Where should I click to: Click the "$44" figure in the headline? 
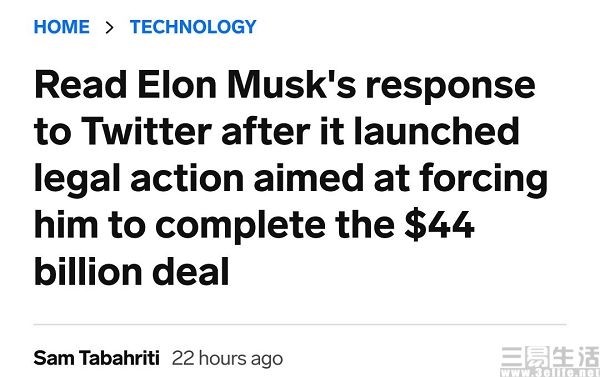(440, 225)
